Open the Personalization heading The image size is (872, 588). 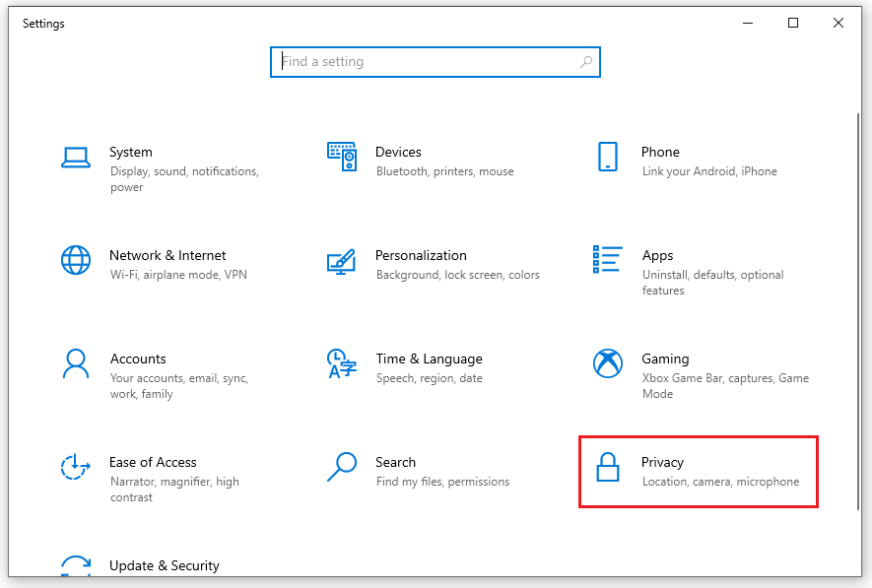point(421,255)
